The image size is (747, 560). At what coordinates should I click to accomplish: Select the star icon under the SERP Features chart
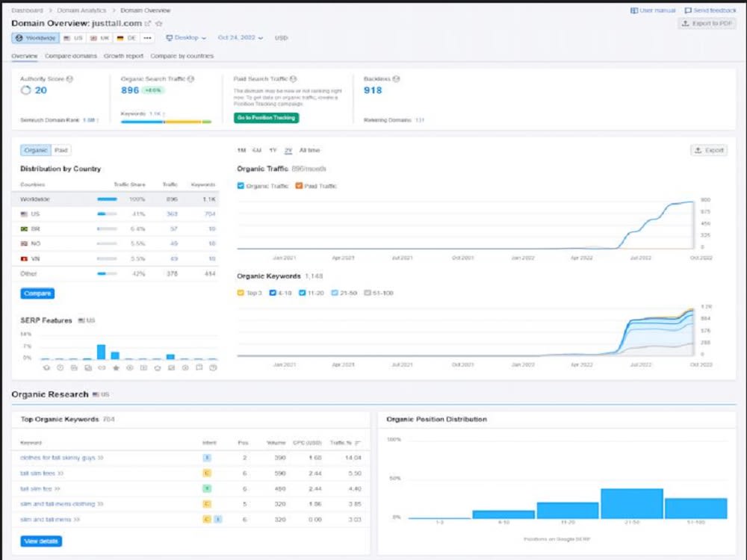[116, 367]
